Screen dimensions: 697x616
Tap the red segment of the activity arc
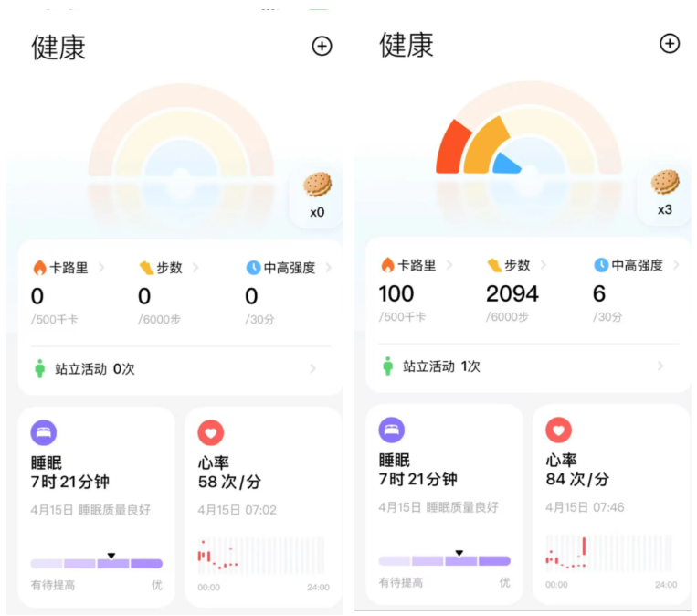click(451, 148)
